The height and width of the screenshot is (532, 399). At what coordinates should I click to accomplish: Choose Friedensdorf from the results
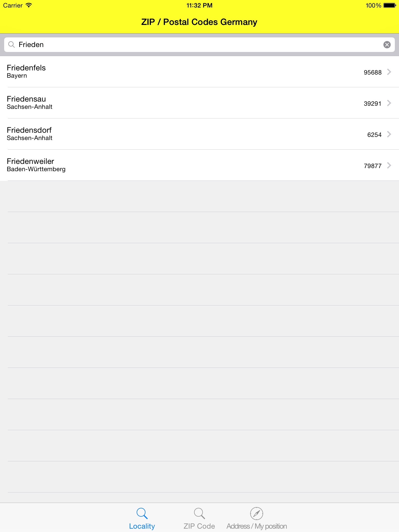(x=29, y=134)
